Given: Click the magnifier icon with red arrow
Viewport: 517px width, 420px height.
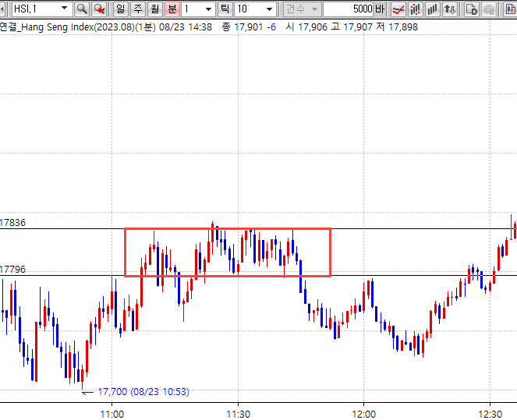Looking at the screenshot, I should (x=99, y=9).
